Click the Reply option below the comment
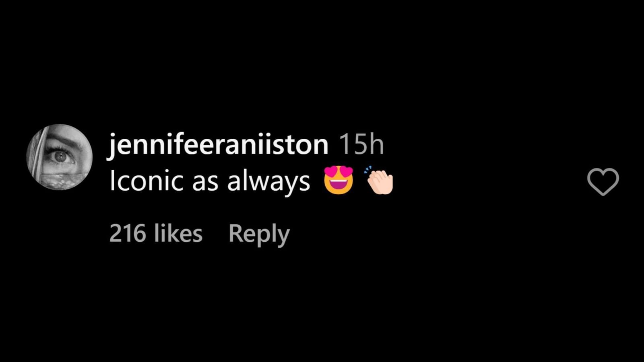The image size is (644, 362). (x=258, y=233)
